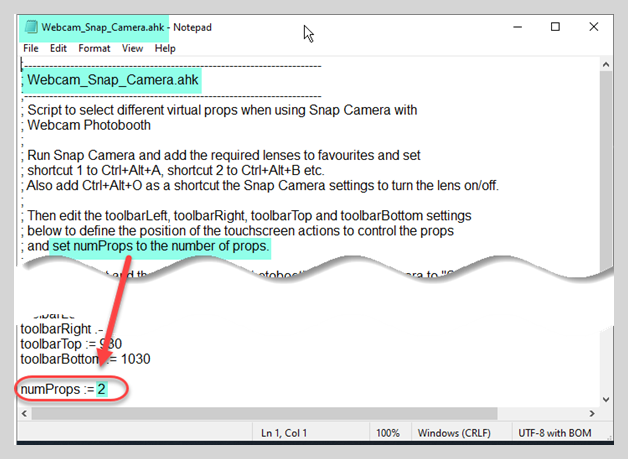Click the 'Ln 1, Col 1' status entry

(284, 433)
